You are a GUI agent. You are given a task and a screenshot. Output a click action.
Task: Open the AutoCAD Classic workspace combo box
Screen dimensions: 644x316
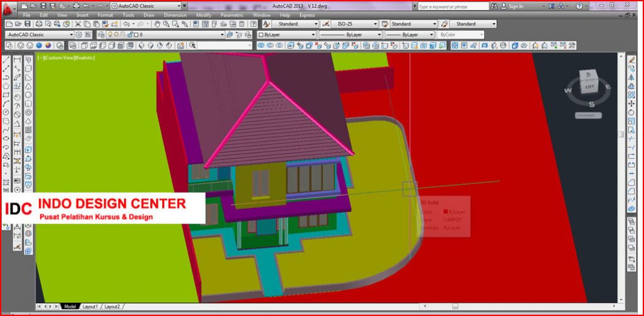[40, 35]
